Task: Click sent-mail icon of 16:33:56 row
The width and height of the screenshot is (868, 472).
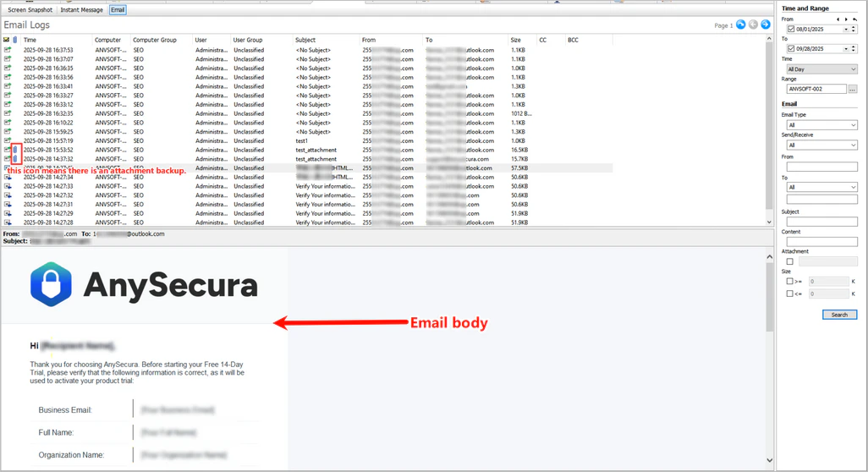Action: (x=8, y=78)
